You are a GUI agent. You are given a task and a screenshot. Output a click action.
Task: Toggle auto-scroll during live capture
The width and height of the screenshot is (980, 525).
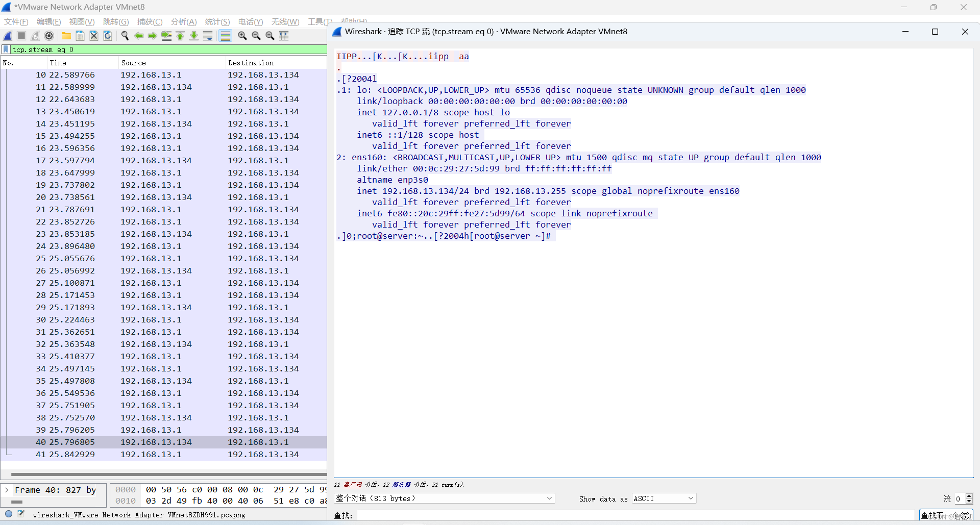coord(208,36)
